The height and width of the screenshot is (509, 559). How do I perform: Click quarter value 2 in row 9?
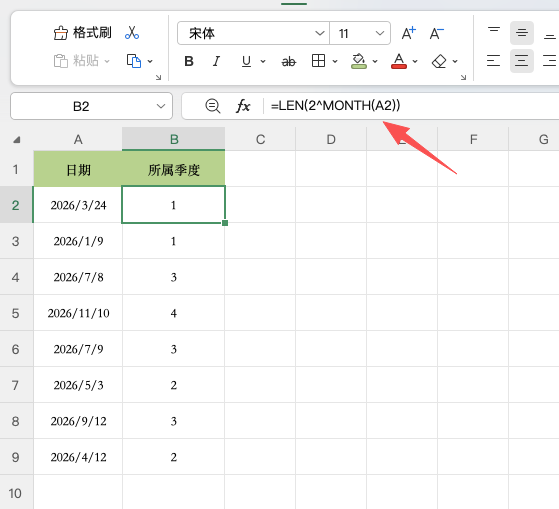click(174, 457)
